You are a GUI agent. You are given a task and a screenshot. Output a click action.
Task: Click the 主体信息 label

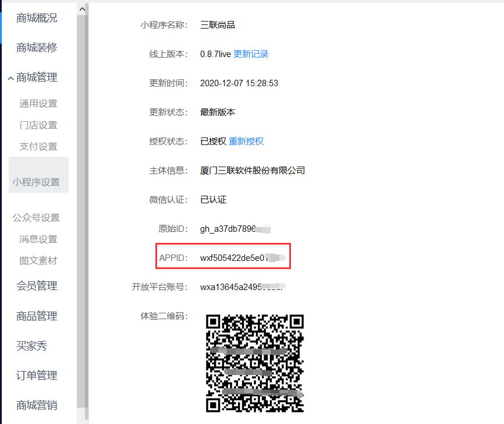pos(168,171)
